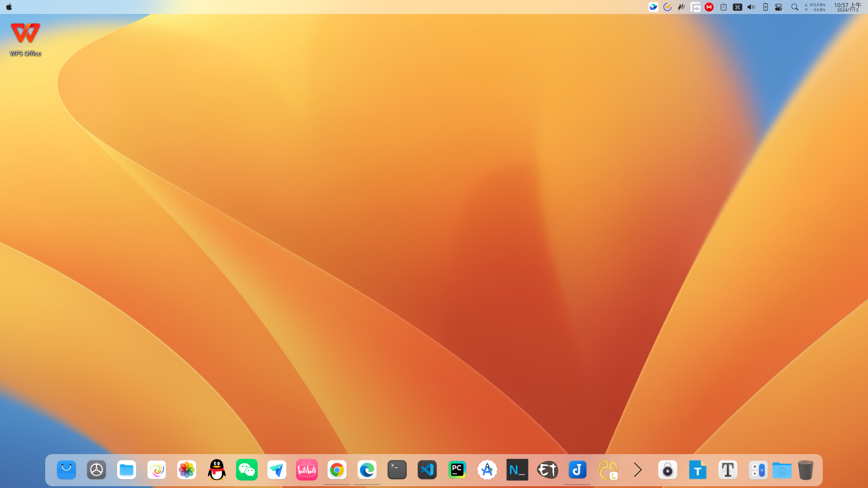Launch QQ penguin app in dock
The width and height of the screenshot is (868, 488).
[217, 470]
